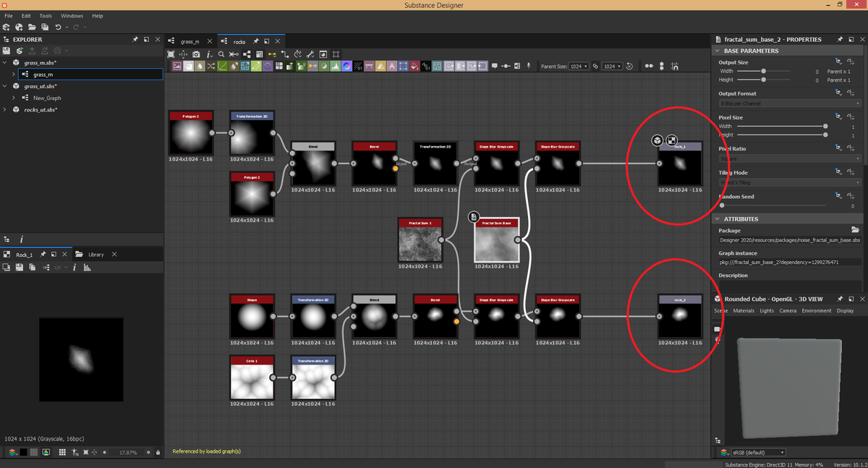Image resolution: width=868 pixels, height=468 pixels.
Task: Toggle the display-in-3D-view badge above the rock_1 node
Action: [x=656, y=140]
